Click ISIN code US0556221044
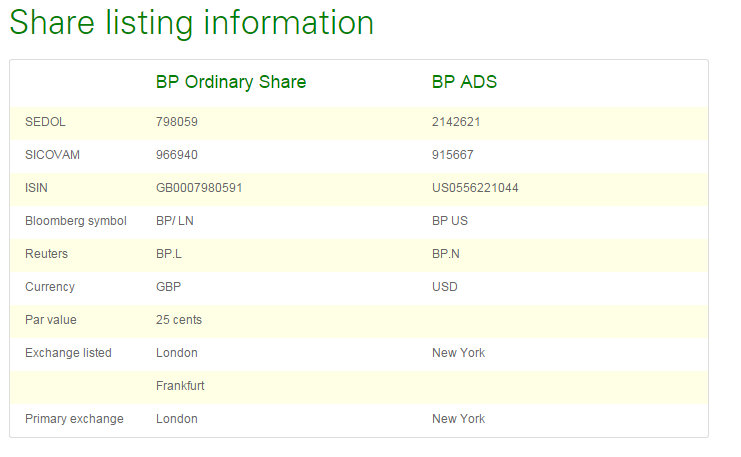This screenshot has width=741, height=457. pos(475,188)
